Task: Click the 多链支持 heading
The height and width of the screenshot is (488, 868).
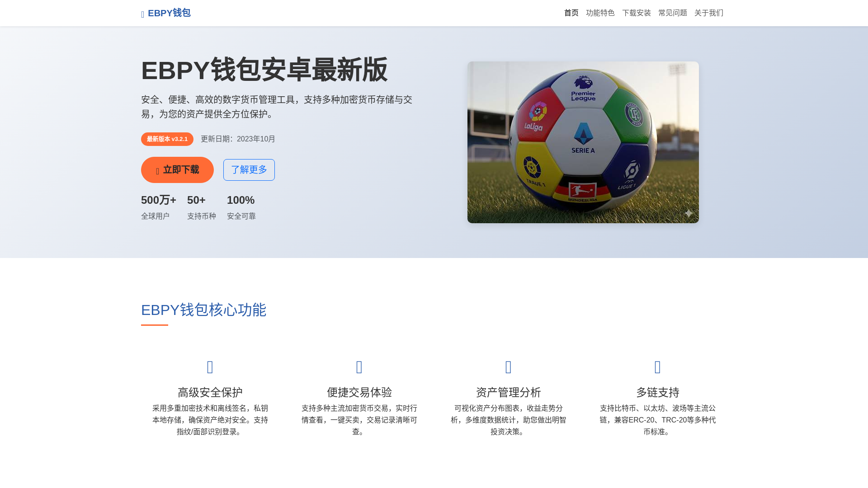Action: tap(658, 392)
